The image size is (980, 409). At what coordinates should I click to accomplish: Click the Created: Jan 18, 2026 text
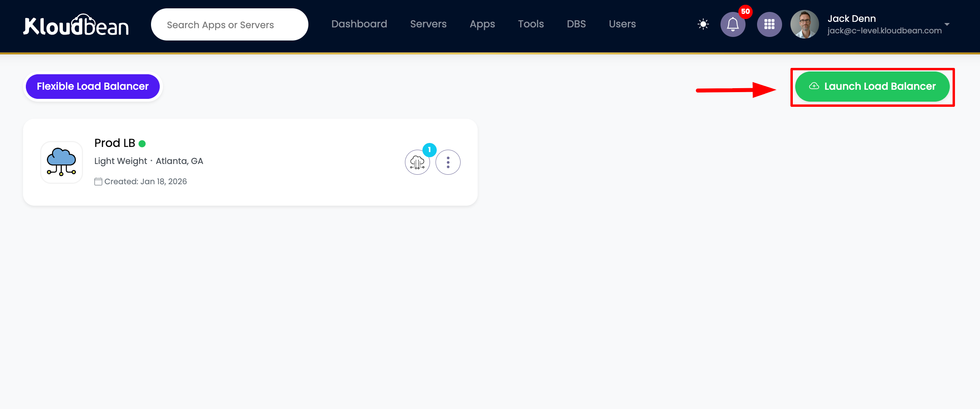pos(145,181)
